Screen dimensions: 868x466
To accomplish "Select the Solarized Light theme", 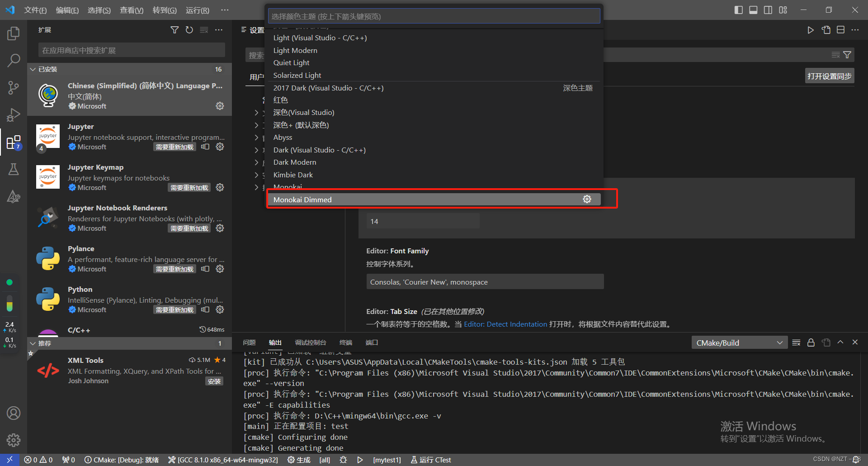I will (x=434, y=75).
